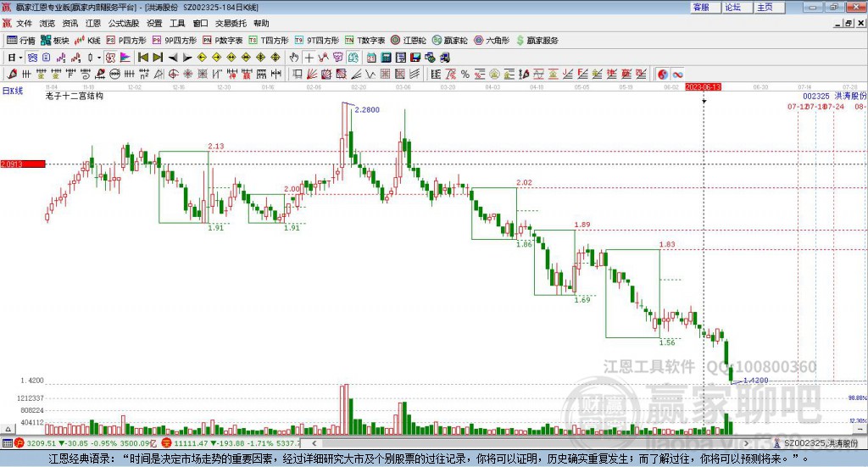The image size is (868, 467).
Task: Open the 设置 menu
Action: pos(154,23)
